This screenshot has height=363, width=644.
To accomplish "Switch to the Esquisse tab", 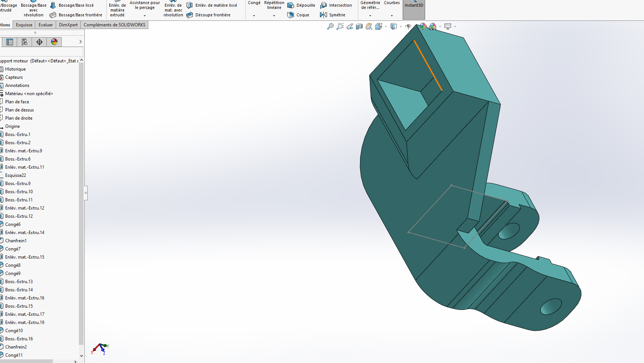I will point(24,25).
